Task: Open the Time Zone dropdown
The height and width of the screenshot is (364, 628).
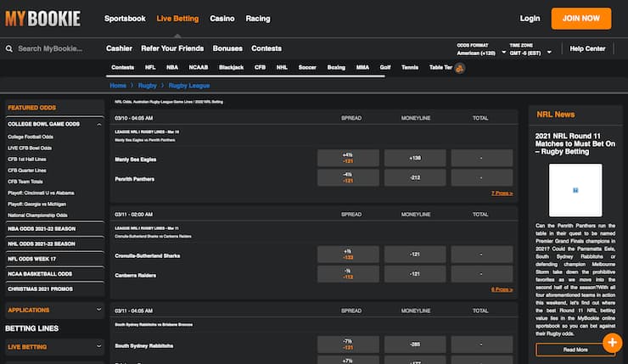Action: coord(530,53)
